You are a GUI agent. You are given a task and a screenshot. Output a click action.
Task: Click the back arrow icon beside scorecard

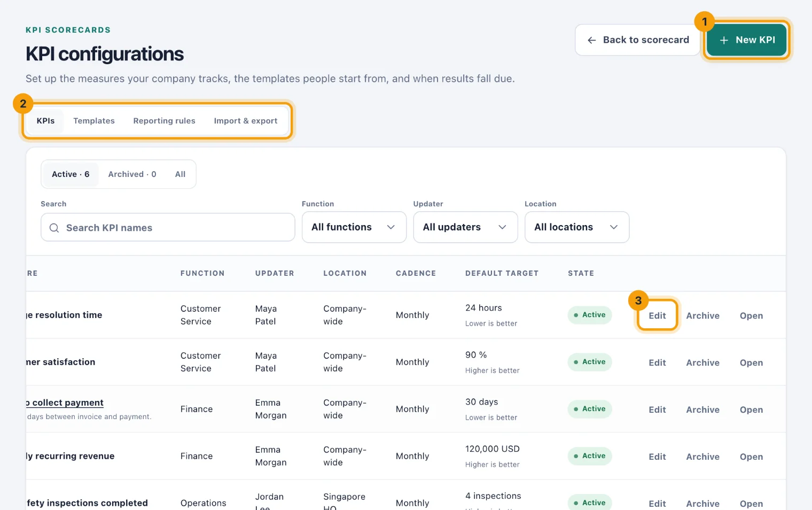(x=591, y=40)
